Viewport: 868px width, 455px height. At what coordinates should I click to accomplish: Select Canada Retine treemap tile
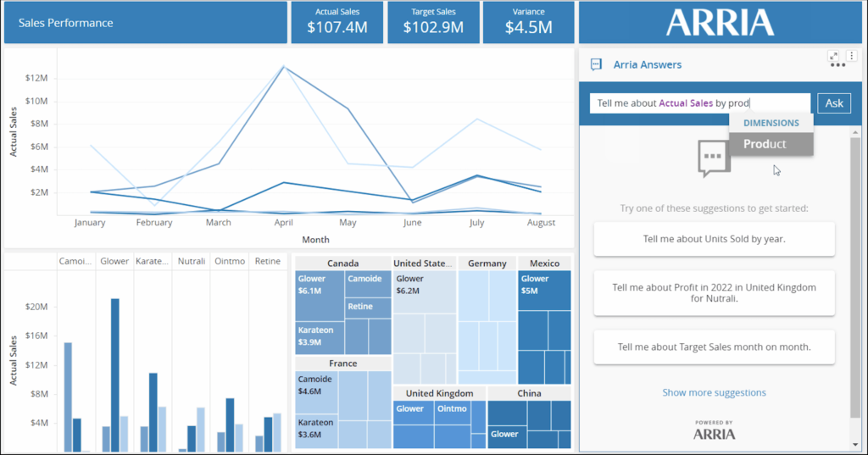pos(368,308)
